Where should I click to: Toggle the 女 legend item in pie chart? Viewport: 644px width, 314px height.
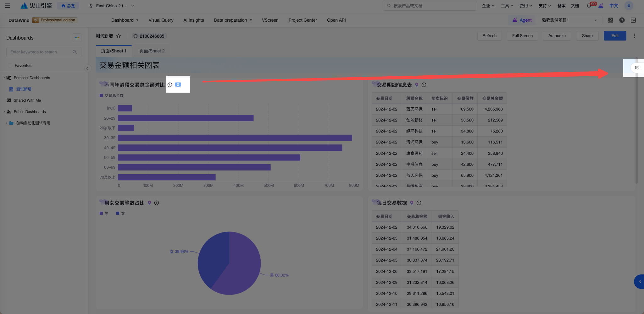pos(120,213)
